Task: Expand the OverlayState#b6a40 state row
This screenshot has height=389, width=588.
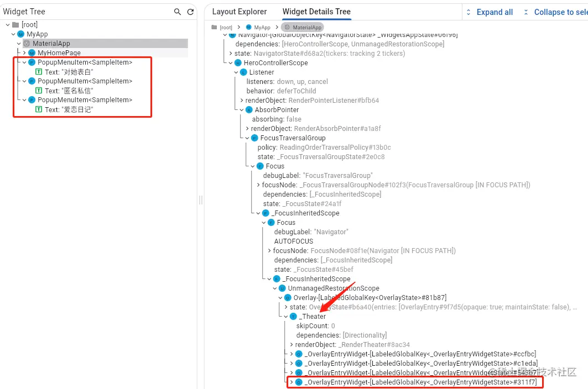Action: tap(286, 307)
